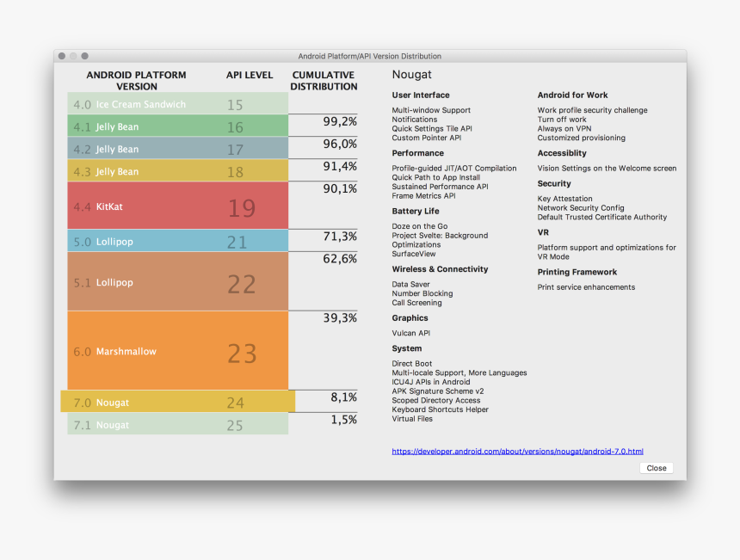The height and width of the screenshot is (560, 740).
Task: Select the 7.1 Nougat row
Action: (178, 424)
